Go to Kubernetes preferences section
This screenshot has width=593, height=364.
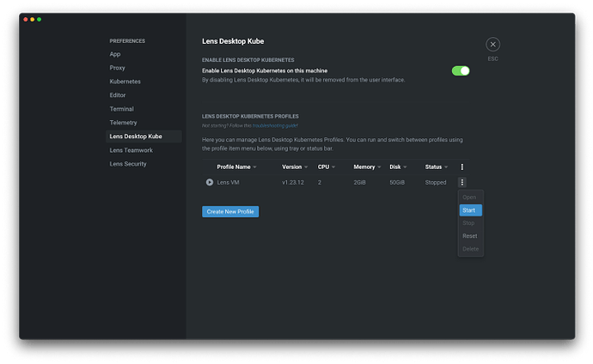tap(125, 81)
